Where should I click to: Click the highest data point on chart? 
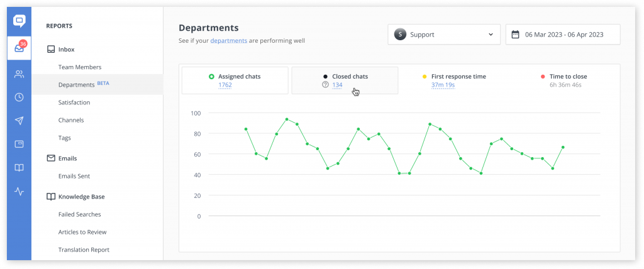(x=287, y=119)
